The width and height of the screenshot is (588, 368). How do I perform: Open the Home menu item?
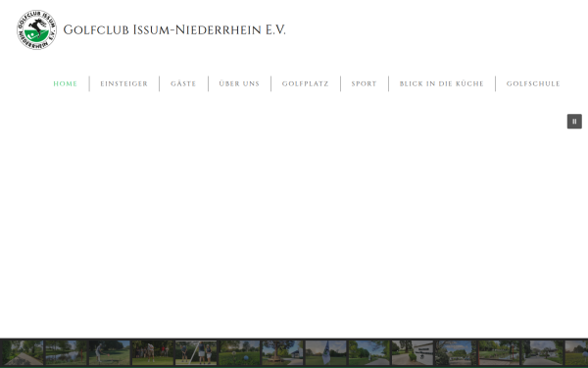[66, 83]
